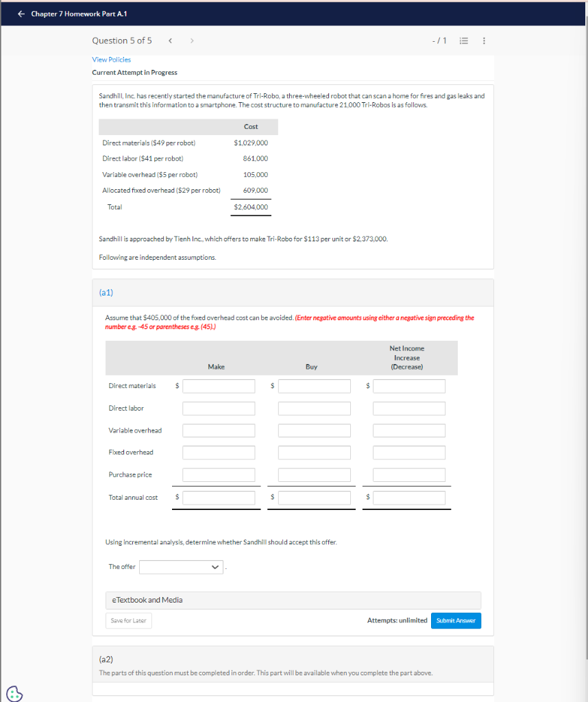588x702 pixels.
Task: Click the Buy column header
Action: [311, 367]
